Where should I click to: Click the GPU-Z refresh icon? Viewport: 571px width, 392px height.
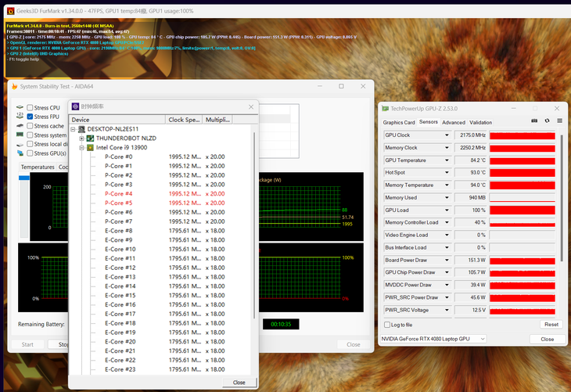pos(547,120)
